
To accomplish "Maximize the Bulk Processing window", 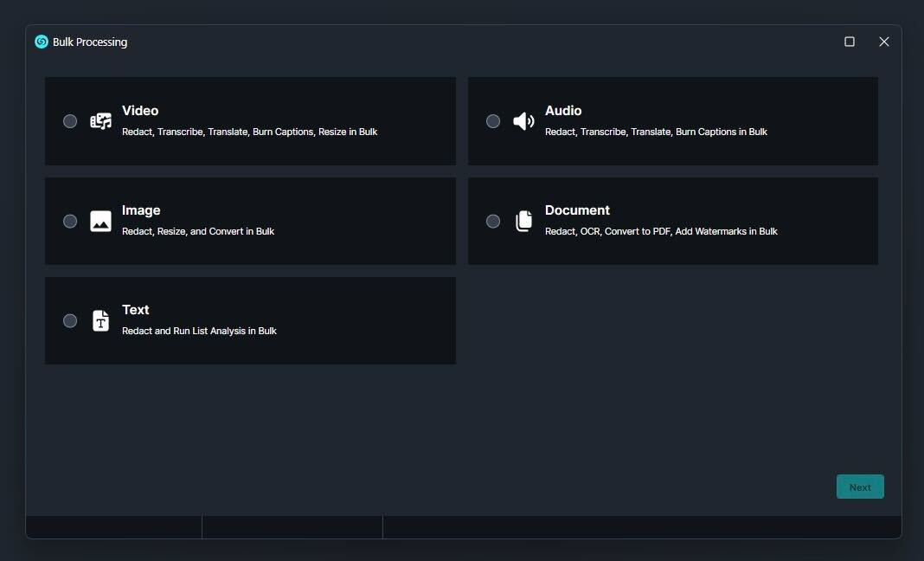I will tap(850, 42).
